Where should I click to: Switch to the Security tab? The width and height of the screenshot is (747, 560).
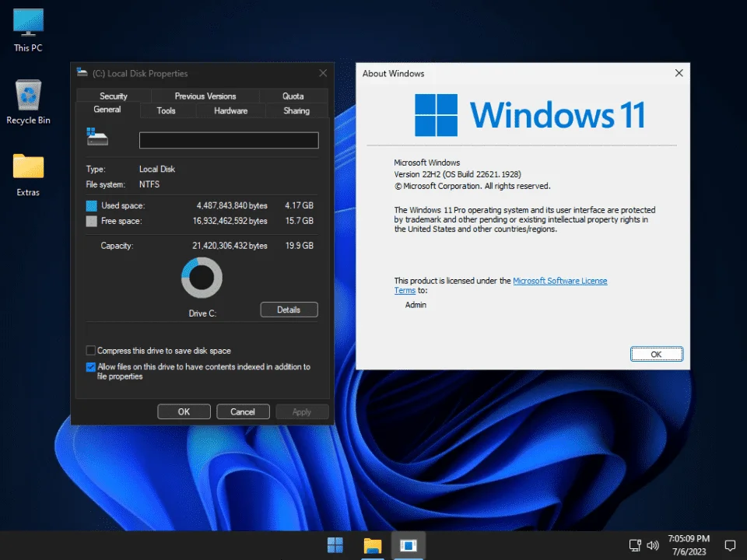[x=114, y=96]
